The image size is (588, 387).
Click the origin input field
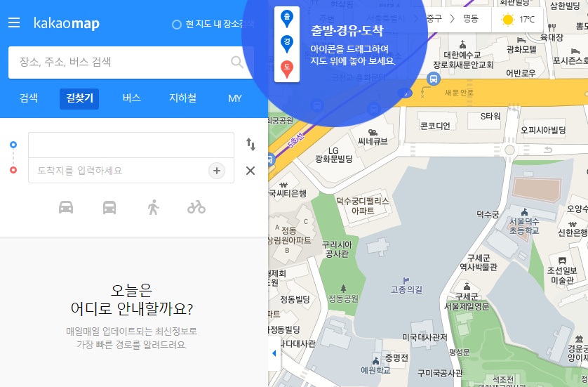tap(131, 145)
